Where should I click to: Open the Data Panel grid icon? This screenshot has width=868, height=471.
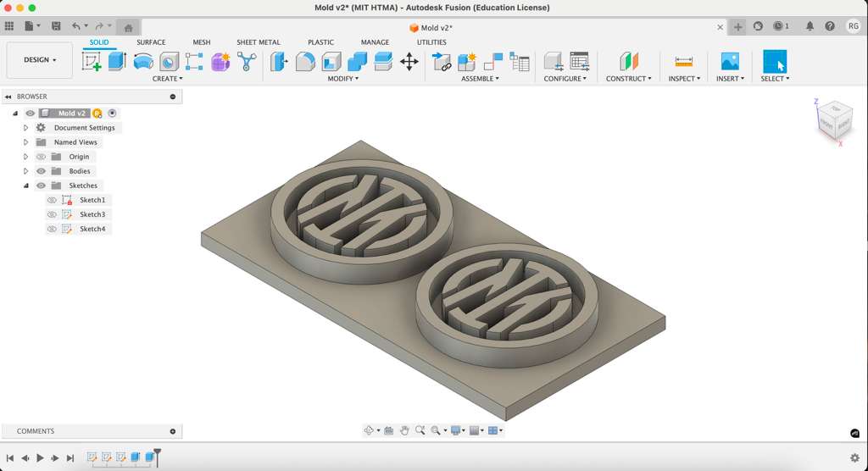8,26
